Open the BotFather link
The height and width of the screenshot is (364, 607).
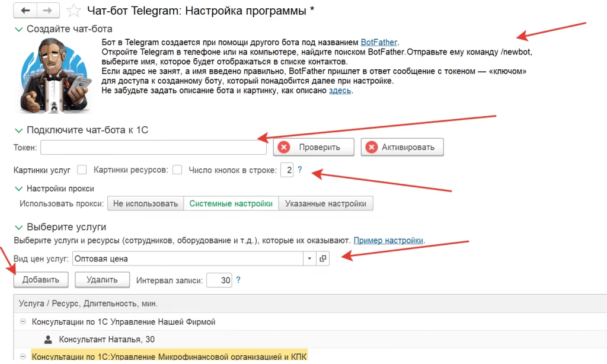pyautogui.click(x=379, y=42)
